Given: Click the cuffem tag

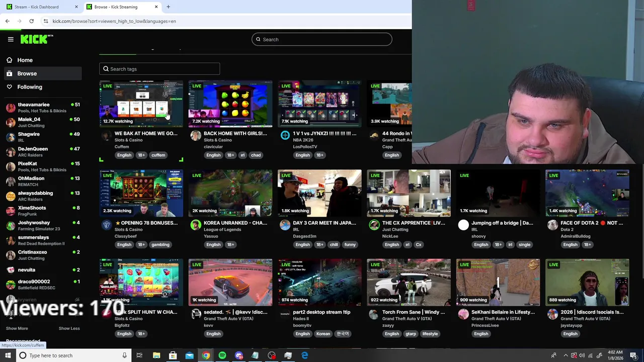Looking at the screenshot, I should pyautogui.click(x=158, y=155).
